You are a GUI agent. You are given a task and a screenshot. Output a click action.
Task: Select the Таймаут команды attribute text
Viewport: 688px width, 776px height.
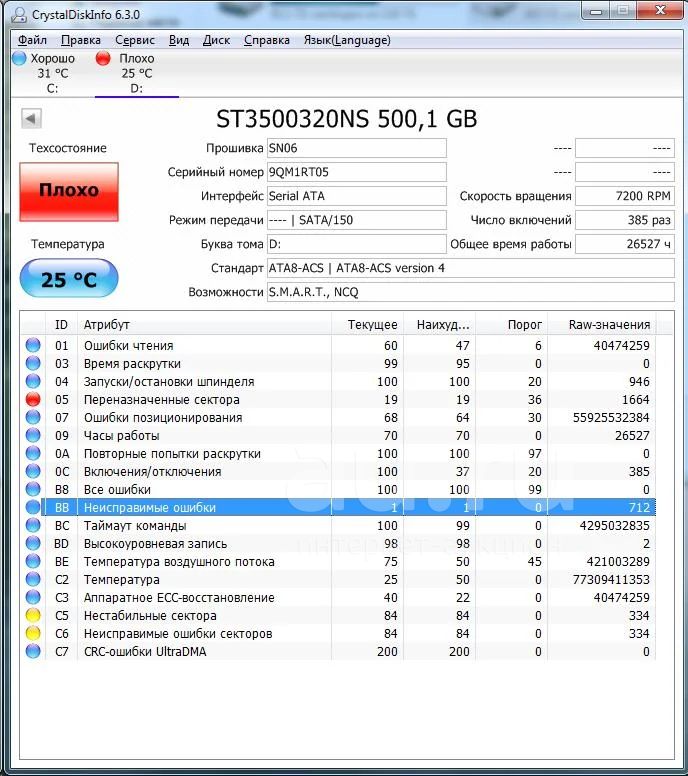[x=135, y=526]
